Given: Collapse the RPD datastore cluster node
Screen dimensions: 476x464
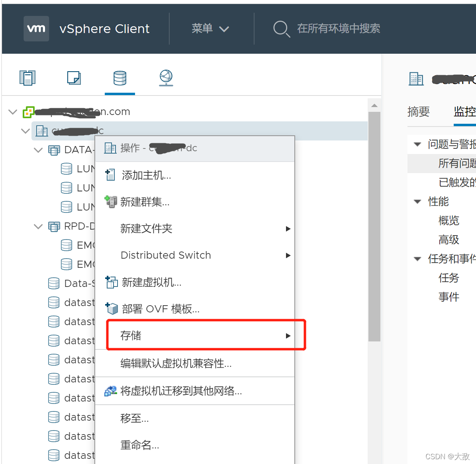Looking at the screenshot, I should click(x=38, y=226).
